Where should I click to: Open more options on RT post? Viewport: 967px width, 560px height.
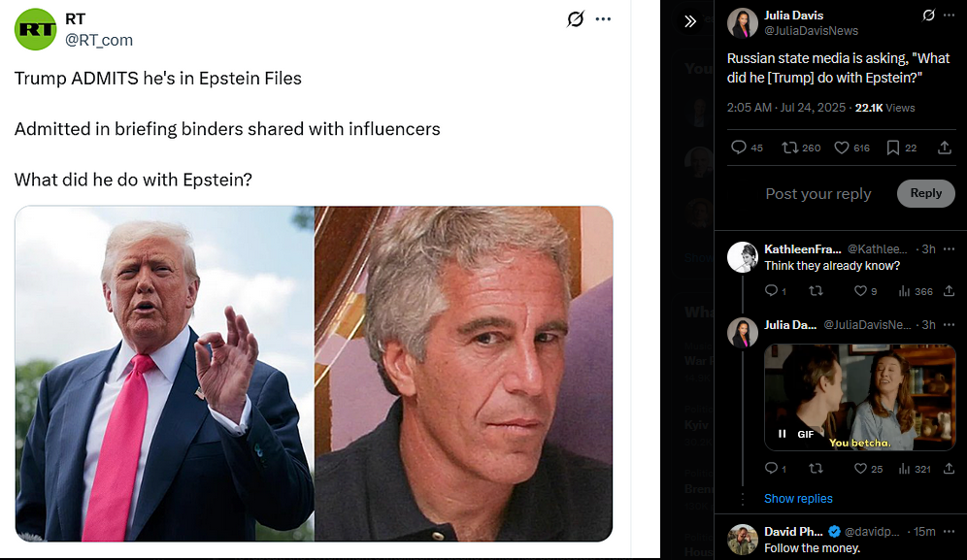(x=603, y=19)
